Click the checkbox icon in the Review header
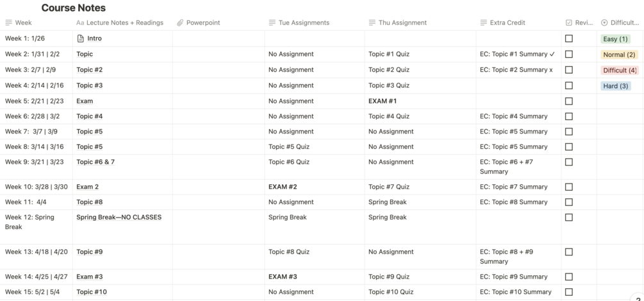The height and width of the screenshot is (301, 644). 569,22
